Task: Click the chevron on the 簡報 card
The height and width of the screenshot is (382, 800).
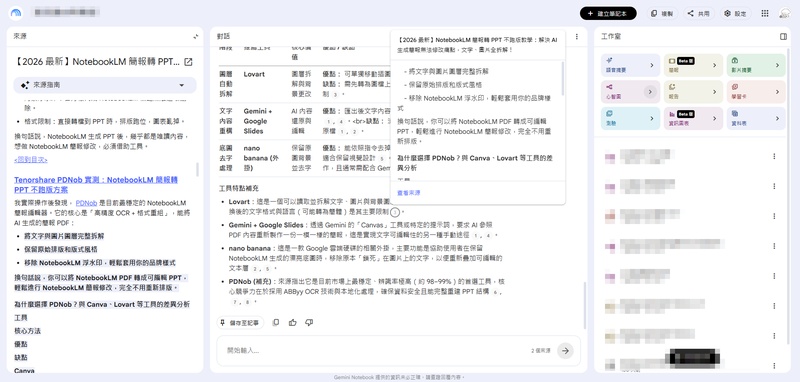Action: pyautogui.click(x=715, y=65)
